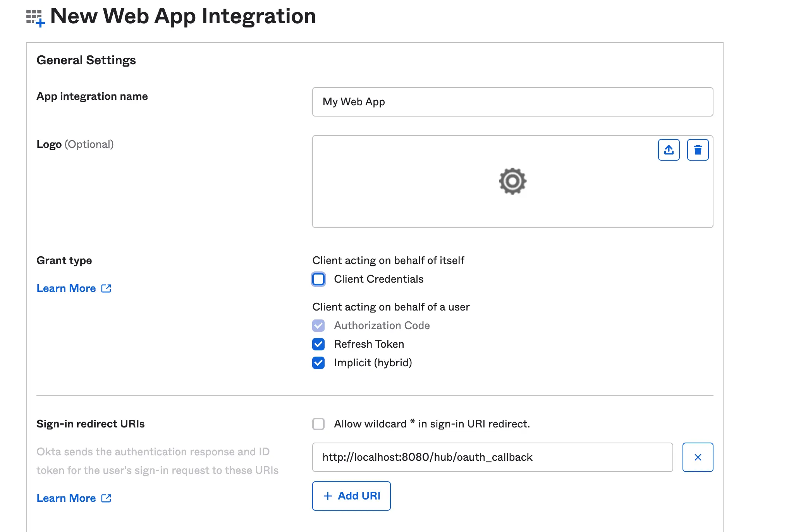Remove the localhost redirect URI with X

coord(698,457)
